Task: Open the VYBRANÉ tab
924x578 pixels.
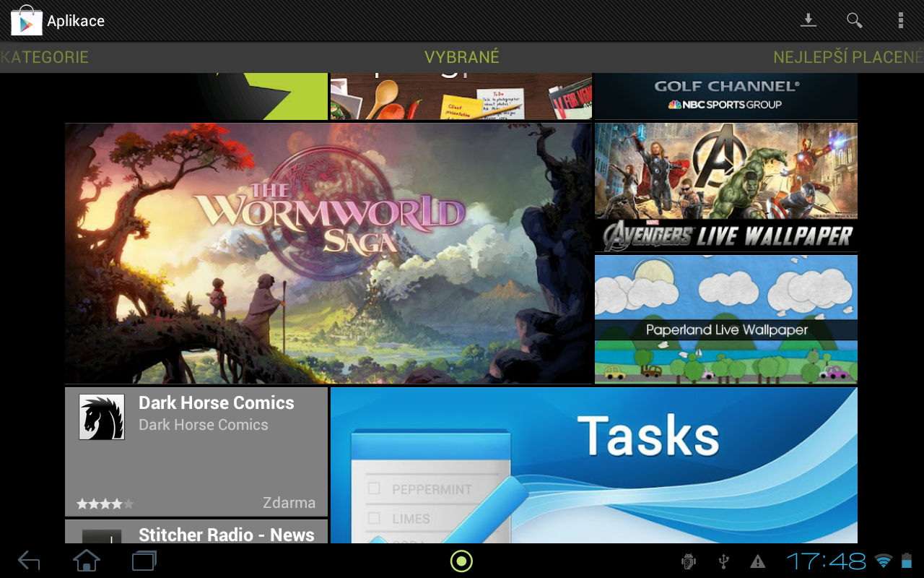Action: [461, 56]
